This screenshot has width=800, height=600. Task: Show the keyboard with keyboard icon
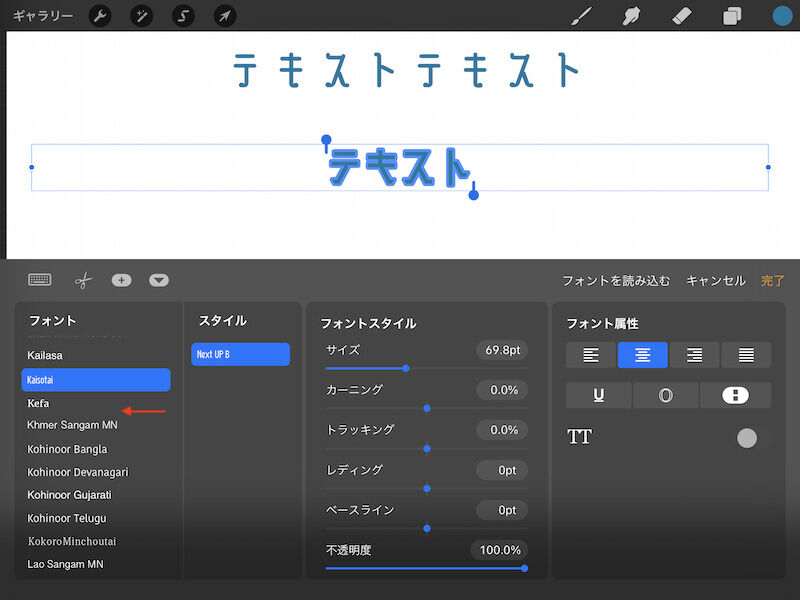click(x=40, y=280)
